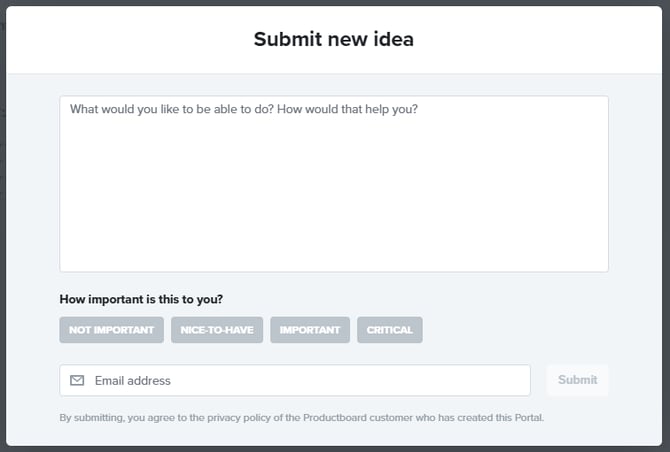Click the 'Email address' placeholder text
The width and height of the screenshot is (670, 452).
click(132, 380)
